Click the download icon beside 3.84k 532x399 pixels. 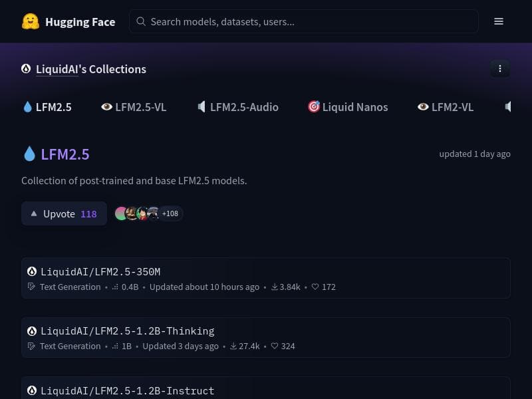275,287
